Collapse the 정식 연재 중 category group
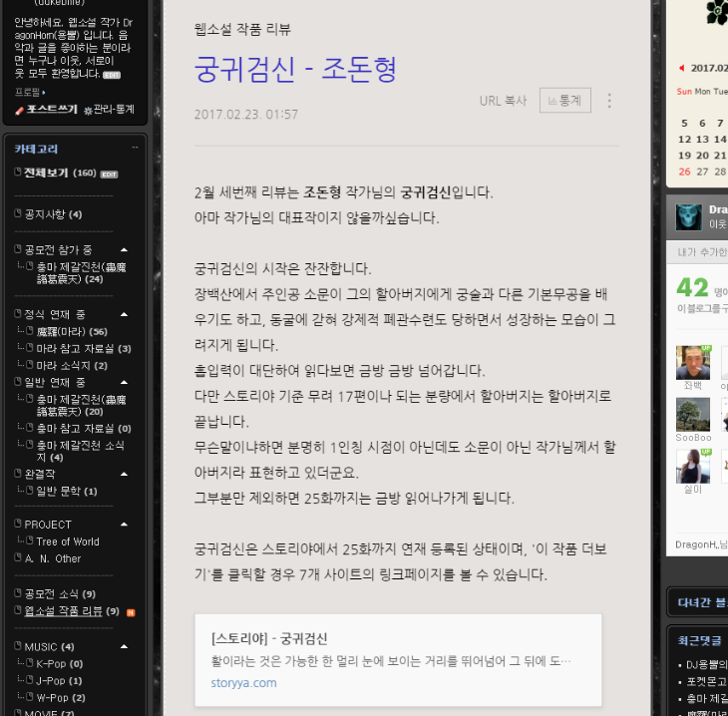The width and height of the screenshot is (728, 716). (124, 314)
